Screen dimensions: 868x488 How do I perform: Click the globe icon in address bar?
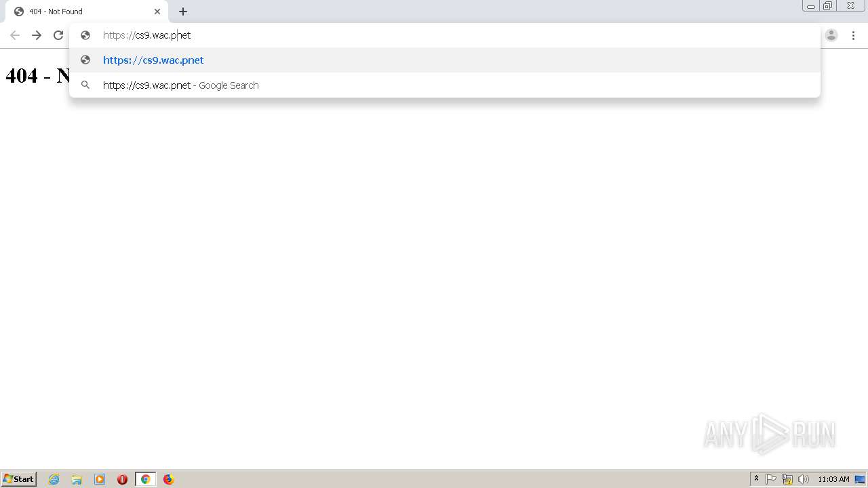pos(85,35)
